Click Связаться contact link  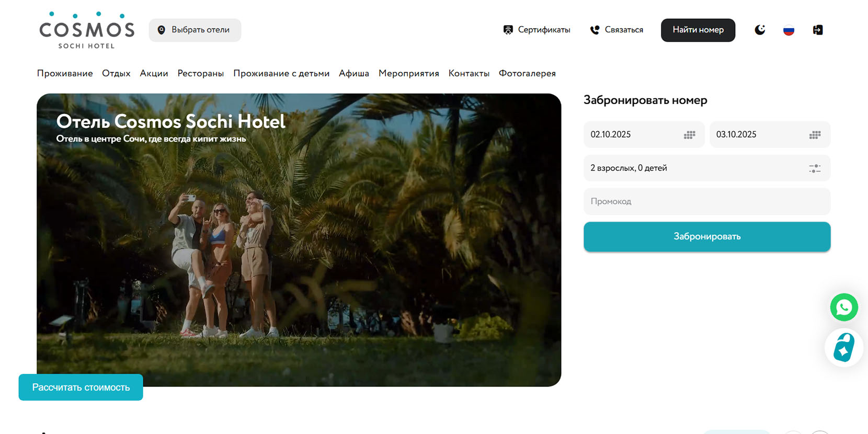tap(616, 30)
